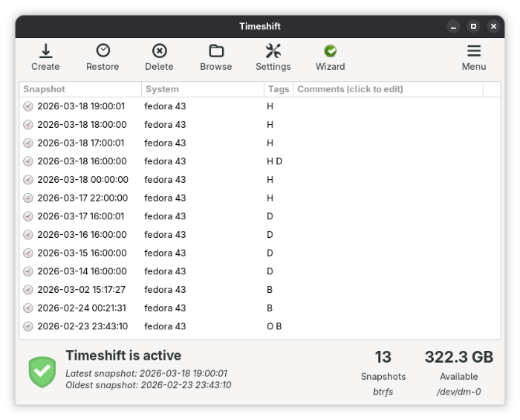Image resolution: width=520 pixels, height=420 pixels.
Task: Click the 'Oldest snapshot' status line
Action: (x=149, y=385)
